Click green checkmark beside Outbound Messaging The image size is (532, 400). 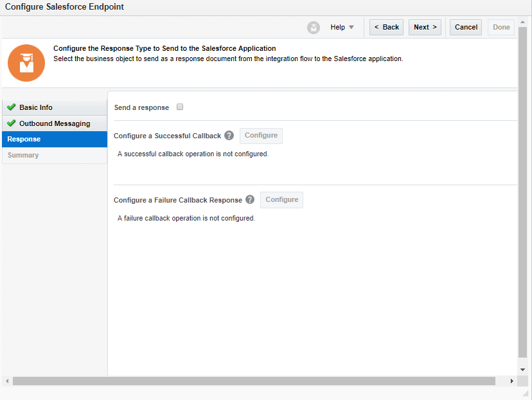12,123
